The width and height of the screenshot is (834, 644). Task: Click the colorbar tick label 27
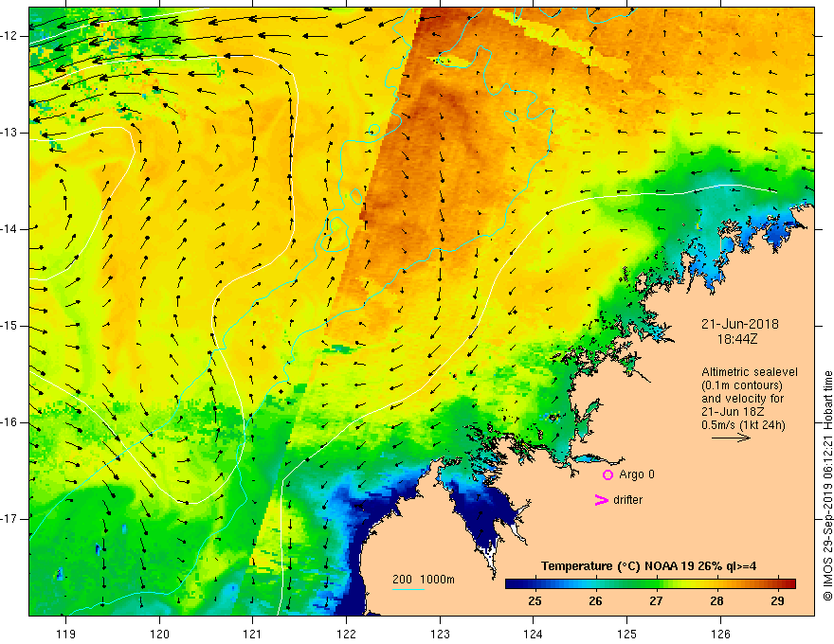point(657,601)
